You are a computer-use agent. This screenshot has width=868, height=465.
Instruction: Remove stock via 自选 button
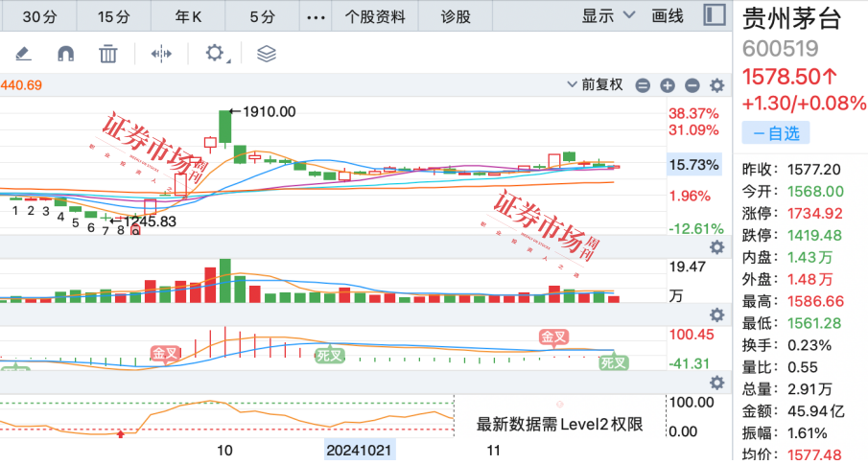tap(776, 133)
